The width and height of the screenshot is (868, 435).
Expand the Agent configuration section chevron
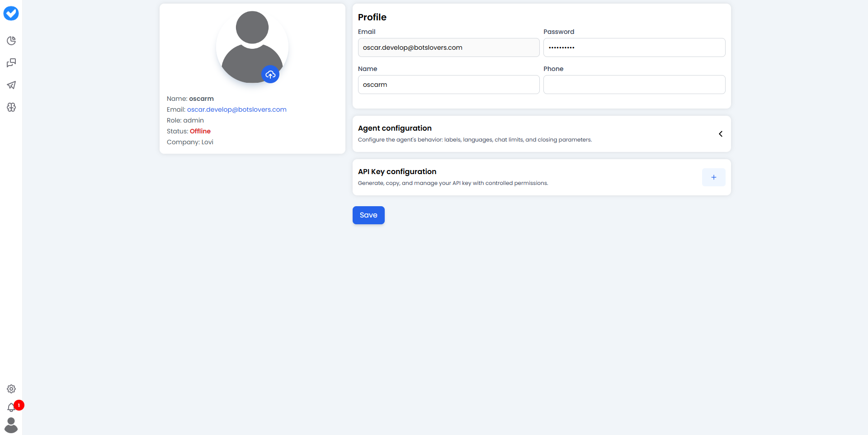pyautogui.click(x=721, y=134)
